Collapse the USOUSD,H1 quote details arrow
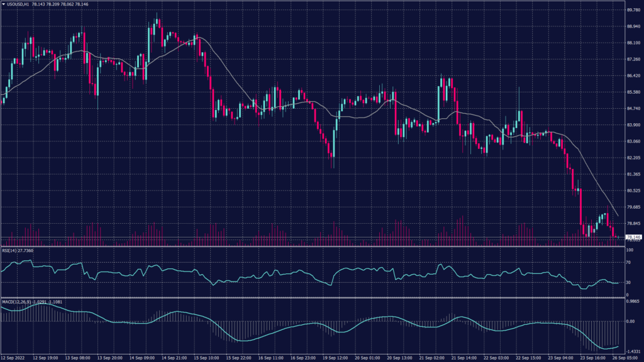This screenshot has width=644, height=362. pyautogui.click(x=5, y=5)
